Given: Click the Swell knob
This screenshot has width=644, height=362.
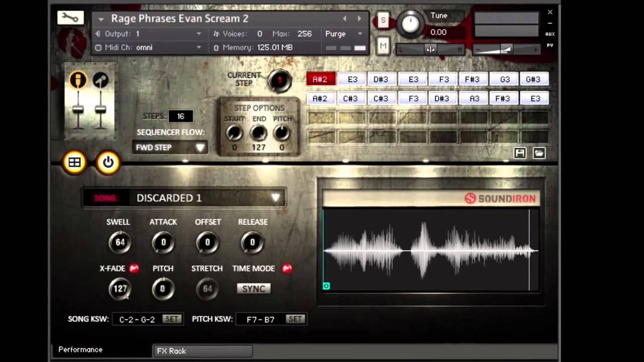Looking at the screenshot, I should coord(120,242).
